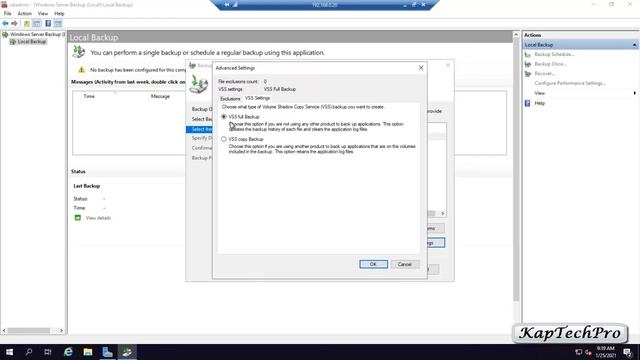Image resolution: width=640 pixels, height=360 pixels.
Task: Click the console tree scroll-right arrow
Action: point(62,330)
